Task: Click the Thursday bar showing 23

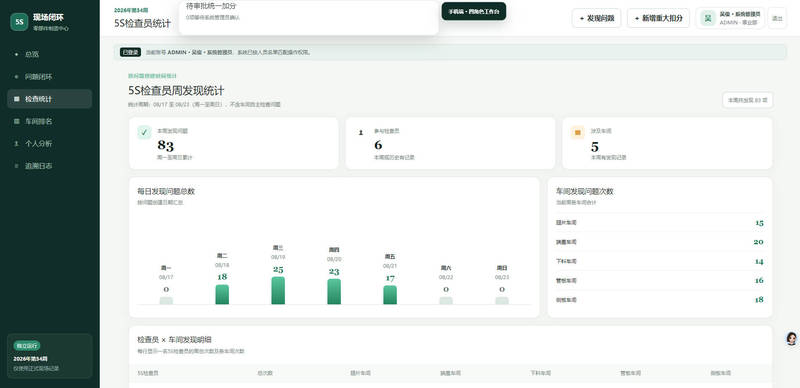Action: click(x=334, y=292)
